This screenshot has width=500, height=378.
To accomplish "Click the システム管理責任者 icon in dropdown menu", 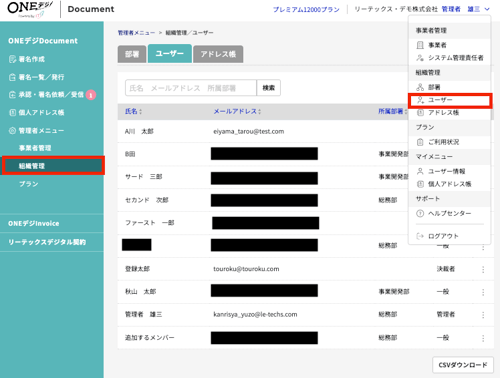I will point(420,58).
